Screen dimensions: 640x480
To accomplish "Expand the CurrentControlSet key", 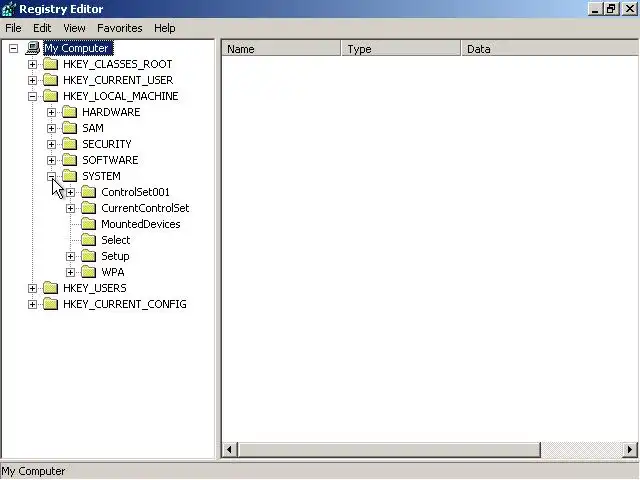I will tap(71, 209).
